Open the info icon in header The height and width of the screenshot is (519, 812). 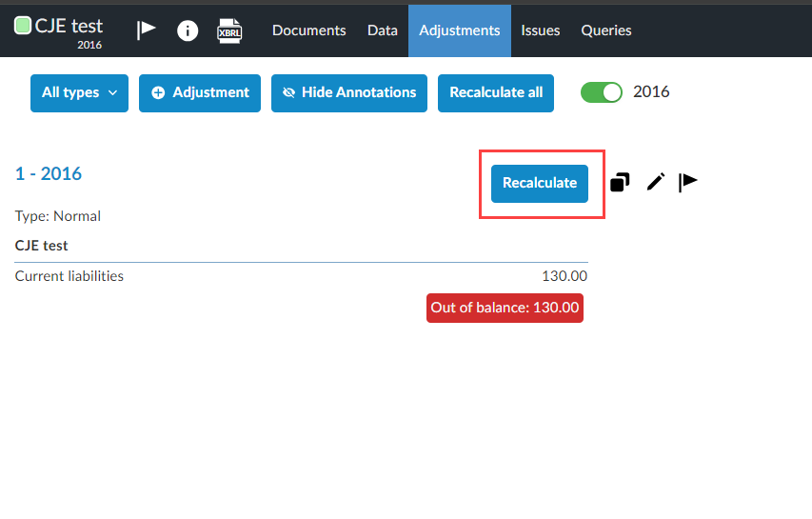point(188,30)
